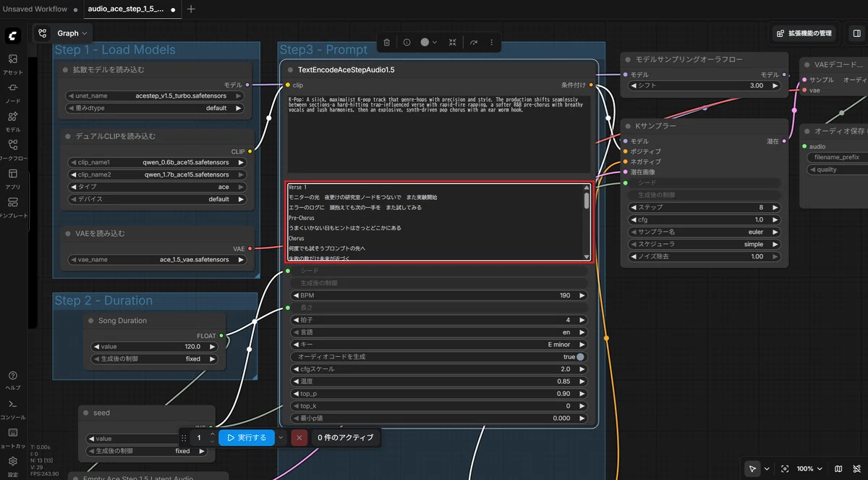This screenshot has width=868, height=480.
Task: Toggle collapse dot on TextEncodeAceStepAudio1.5 node
Action: click(x=290, y=70)
